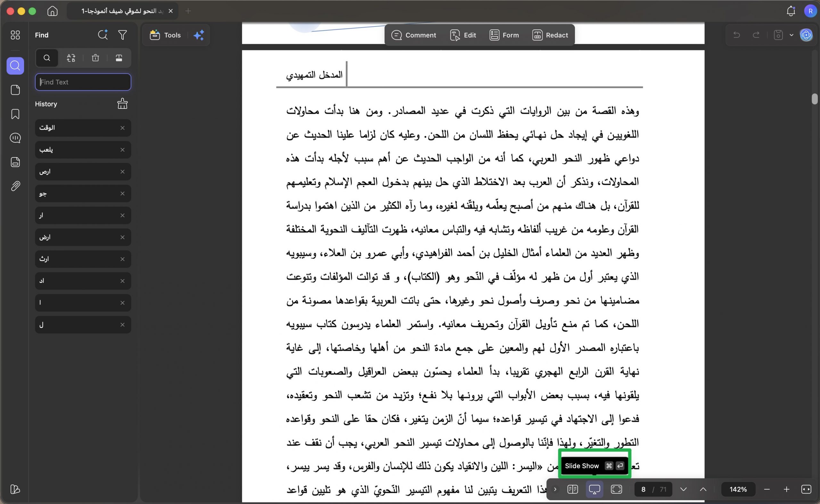820x504 pixels.
Task: Open the form fields sidebar icon
Action: point(15,162)
